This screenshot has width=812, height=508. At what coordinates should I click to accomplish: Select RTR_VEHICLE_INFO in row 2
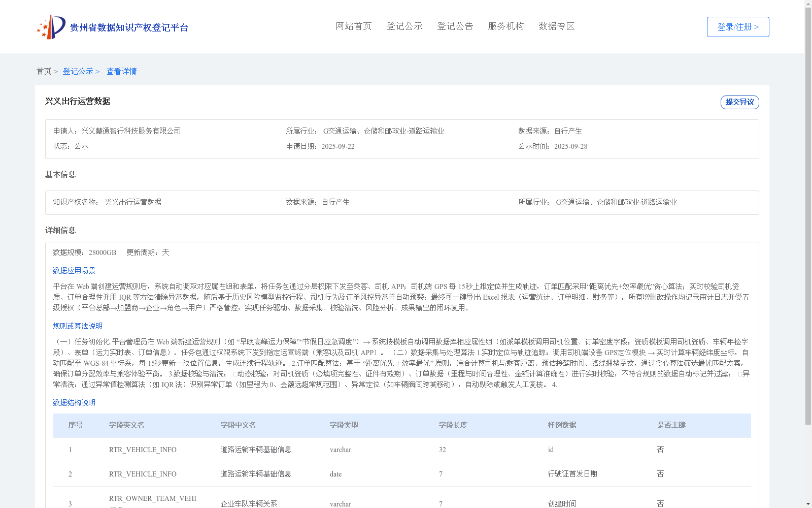(x=143, y=474)
